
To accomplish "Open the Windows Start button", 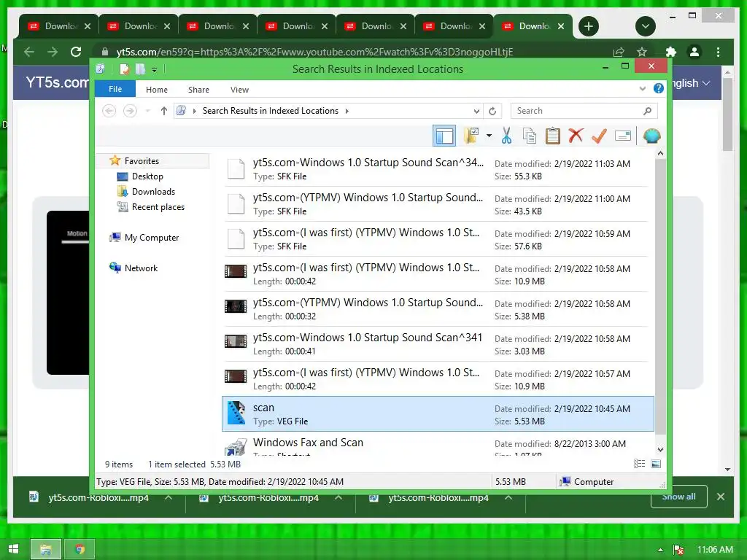I will click(13, 549).
